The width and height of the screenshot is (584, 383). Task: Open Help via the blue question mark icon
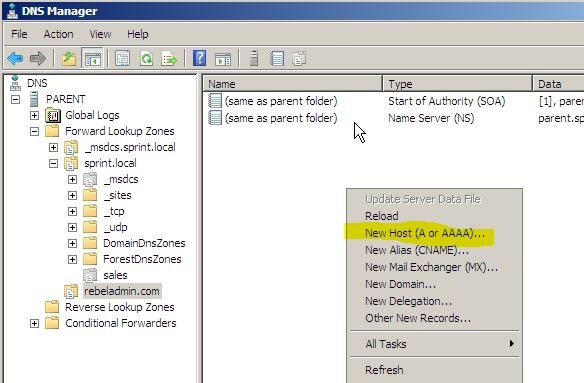click(200, 58)
